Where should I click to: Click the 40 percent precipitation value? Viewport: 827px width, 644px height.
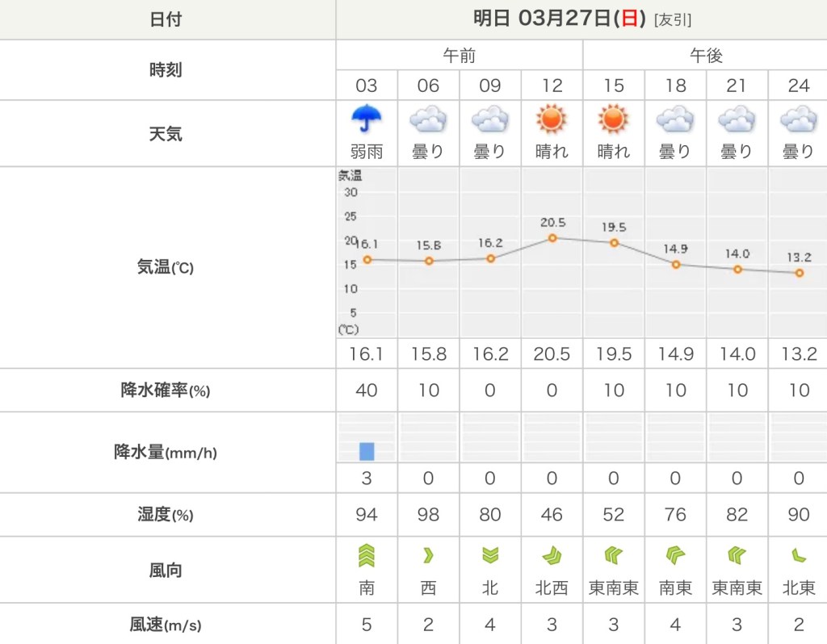[367, 391]
